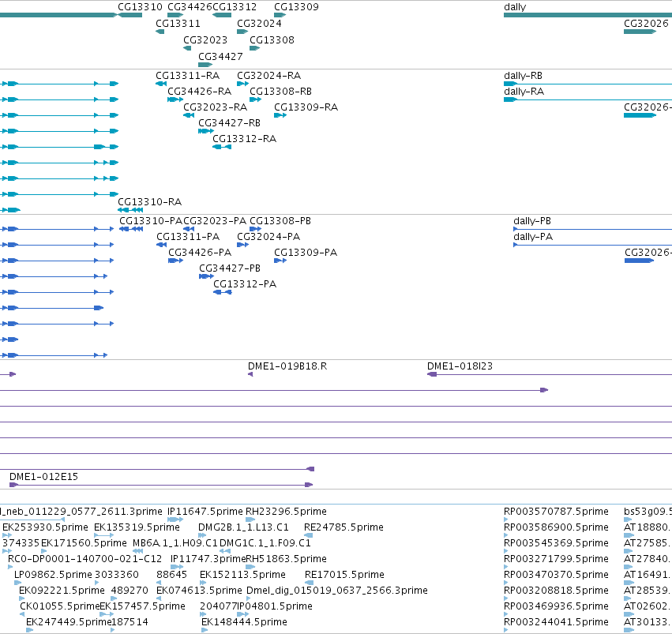Click the IP11647.5prime EST label

(205, 512)
